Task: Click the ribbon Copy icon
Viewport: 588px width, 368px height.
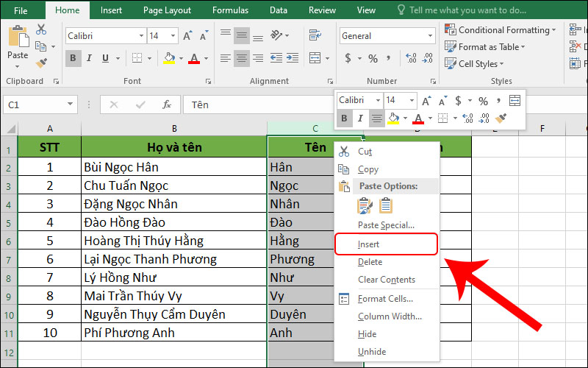Action: (40, 46)
